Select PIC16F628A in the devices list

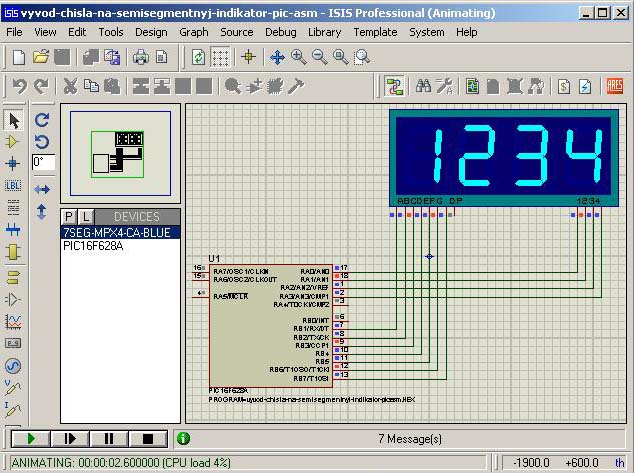93,245
